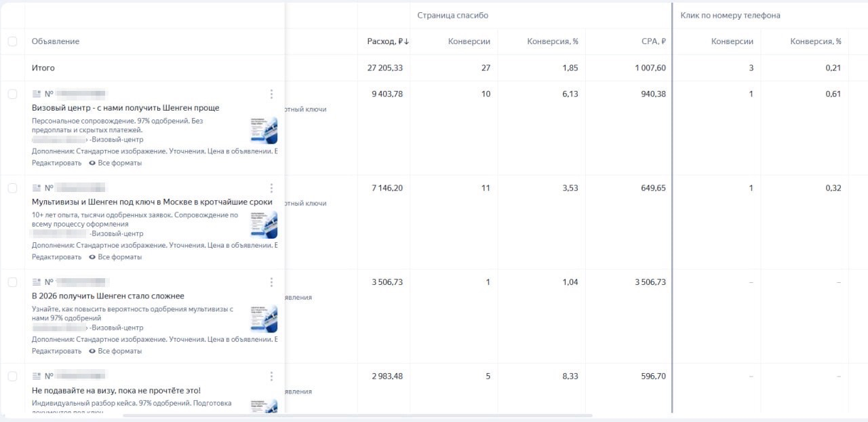Click eye icon 'Все форматы' in third ad
The width and height of the screenshot is (868, 422).
(92, 351)
